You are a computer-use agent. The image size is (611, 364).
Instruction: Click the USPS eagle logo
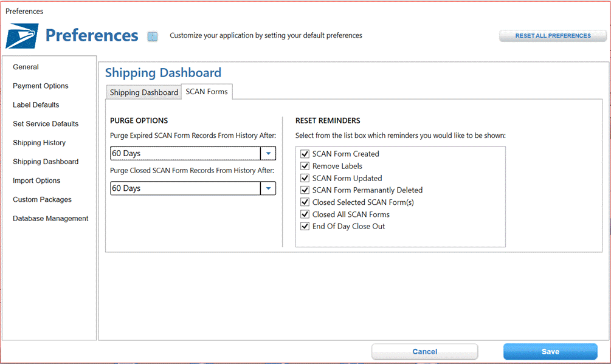tap(22, 36)
